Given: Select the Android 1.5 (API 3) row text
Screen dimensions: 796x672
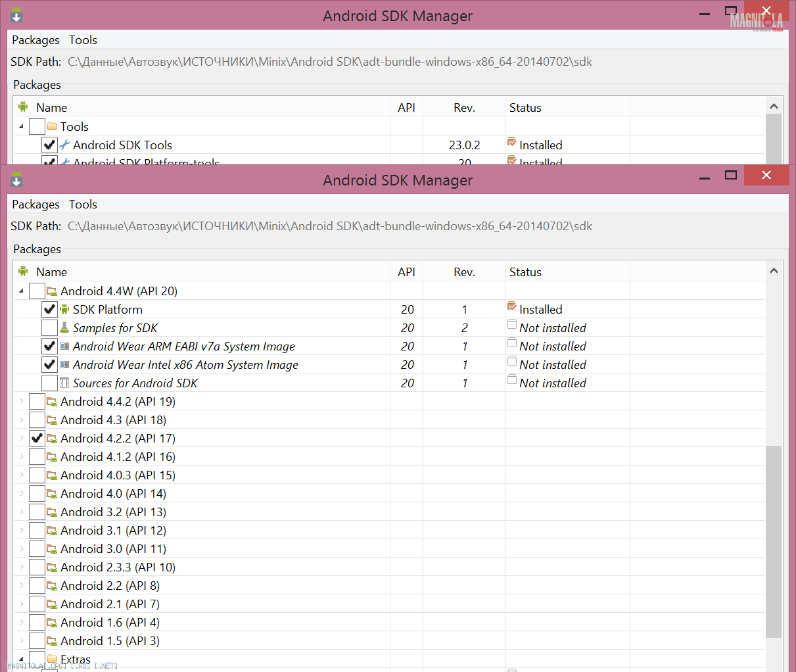Looking at the screenshot, I should (x=110, y=640).
